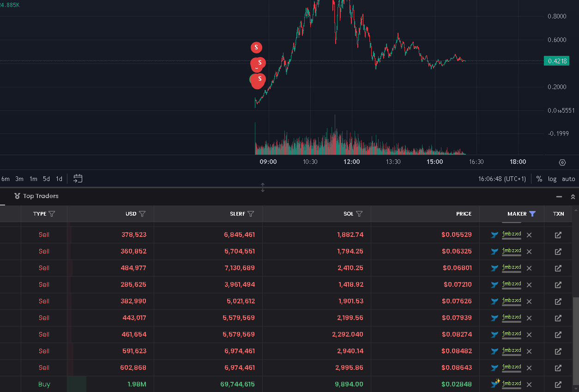
Task: Open chart settings gear icon
Action: point(562,163)
